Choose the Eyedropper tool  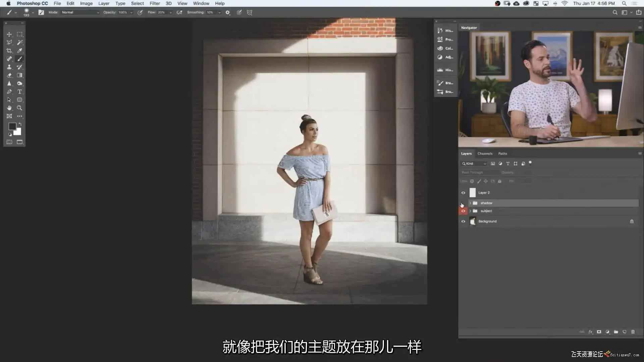(x=19, y=51)
